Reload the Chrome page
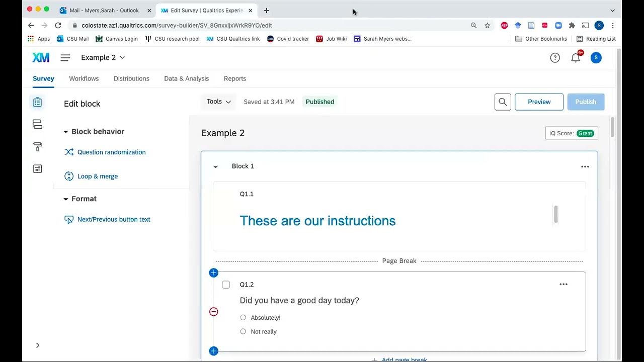The height and width of the screenshot is (362, 644). 58,25
